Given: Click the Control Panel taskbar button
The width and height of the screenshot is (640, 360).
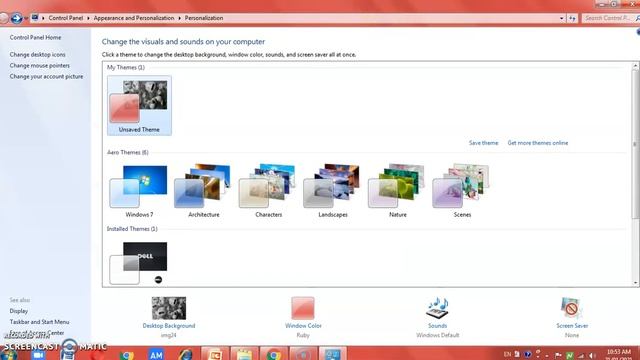Looking at the screenshot, I should click(332, 354).
